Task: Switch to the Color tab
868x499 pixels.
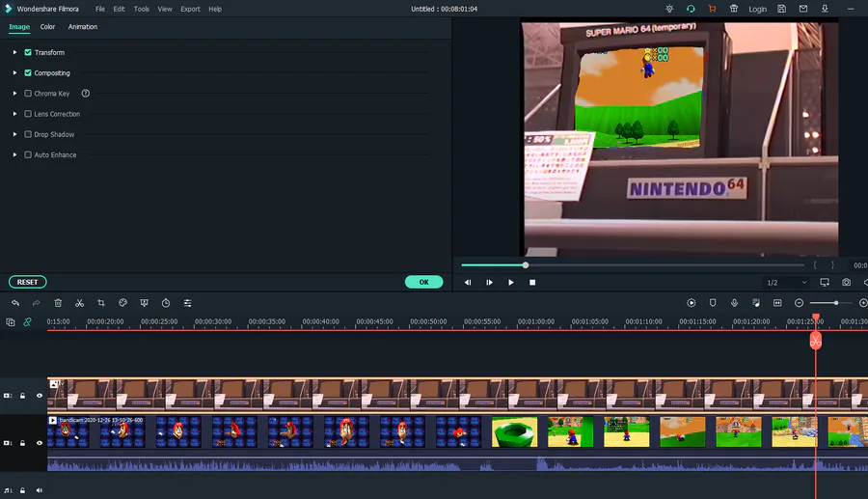Action: tap(47, 27)
